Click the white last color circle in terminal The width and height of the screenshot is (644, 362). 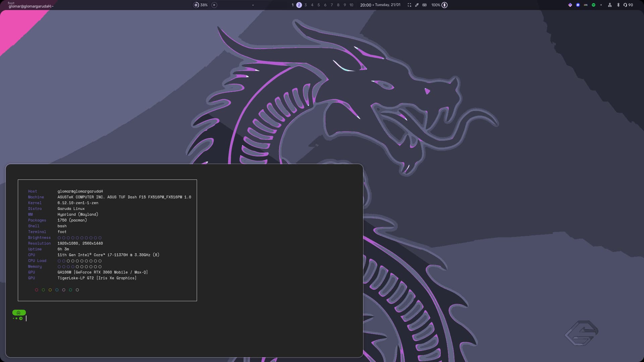(77, 290)
